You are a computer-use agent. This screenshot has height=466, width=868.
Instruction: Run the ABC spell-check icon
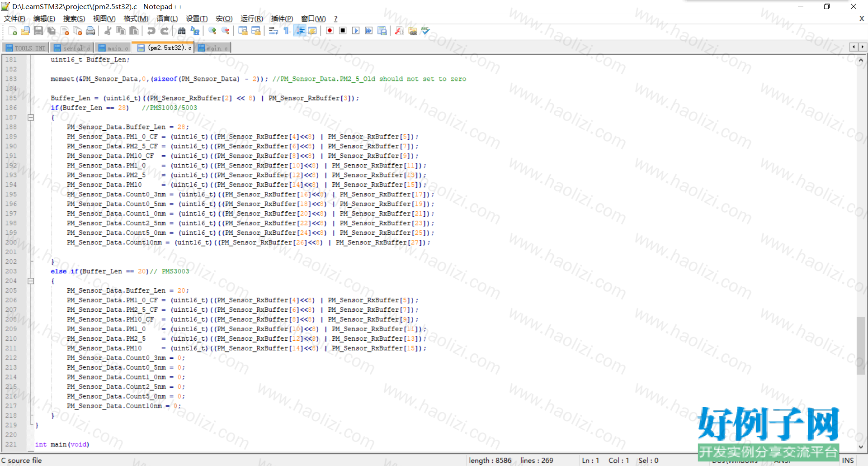tap(425, 31)
